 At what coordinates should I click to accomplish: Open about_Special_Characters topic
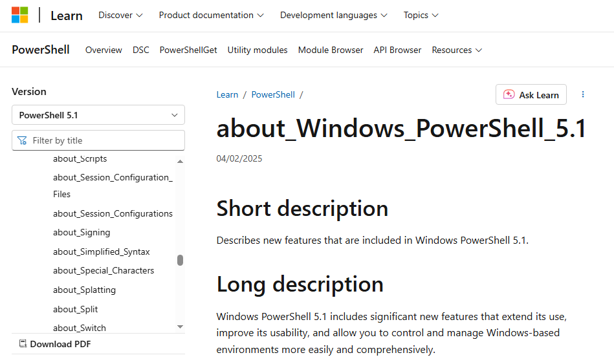104,270
